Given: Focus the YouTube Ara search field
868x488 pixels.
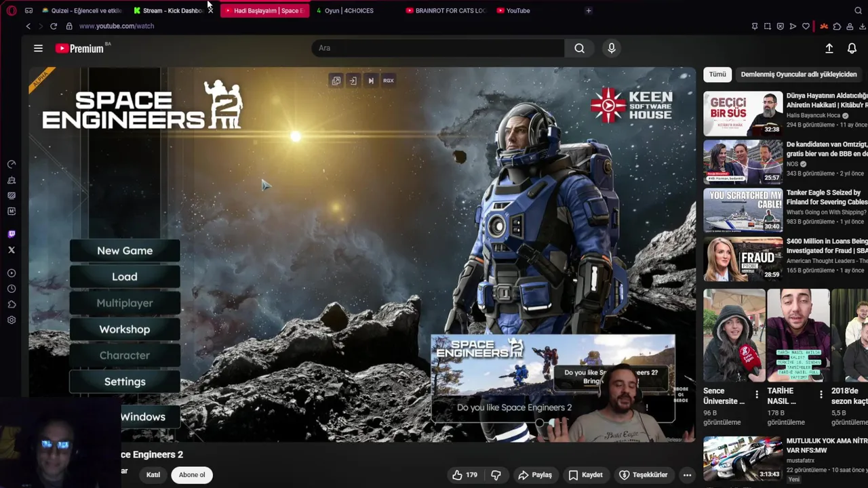Looking at the screenshot, I should coord(437,48).
